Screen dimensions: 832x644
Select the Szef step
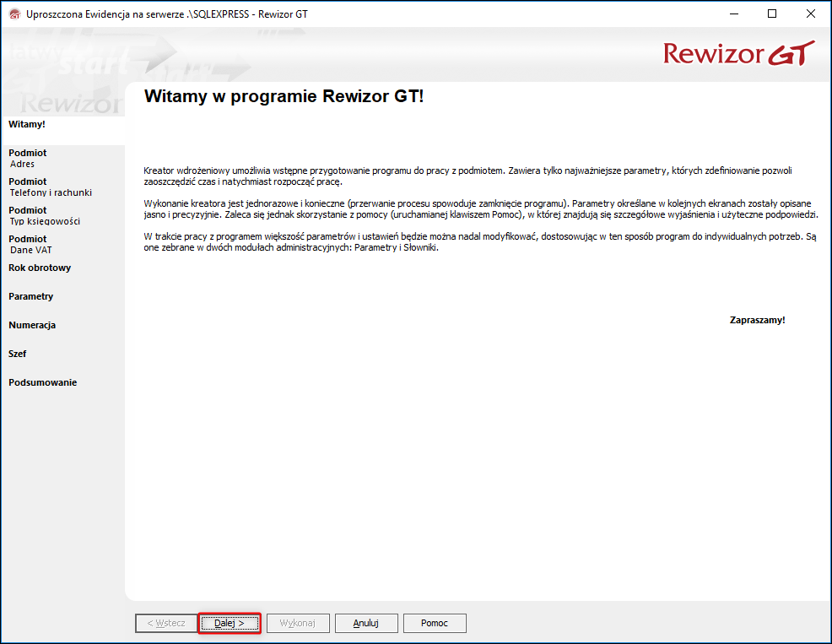(x=18, y=354)
